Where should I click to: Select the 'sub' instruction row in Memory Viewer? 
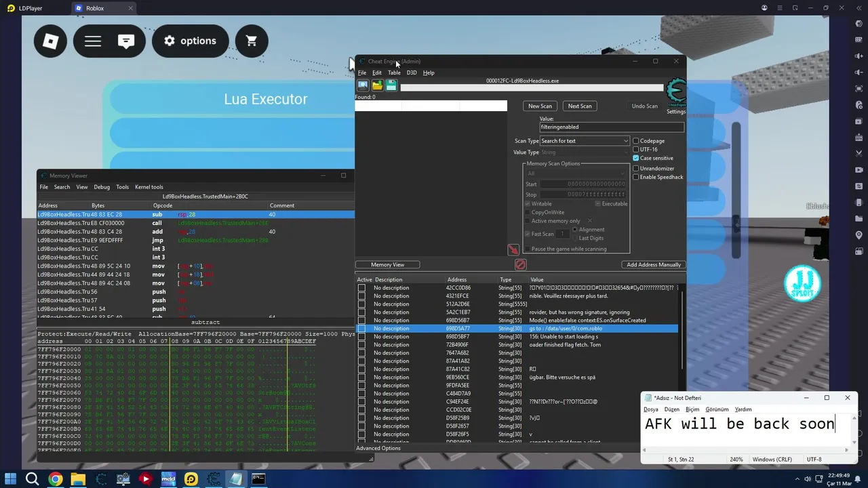(196, 214)
